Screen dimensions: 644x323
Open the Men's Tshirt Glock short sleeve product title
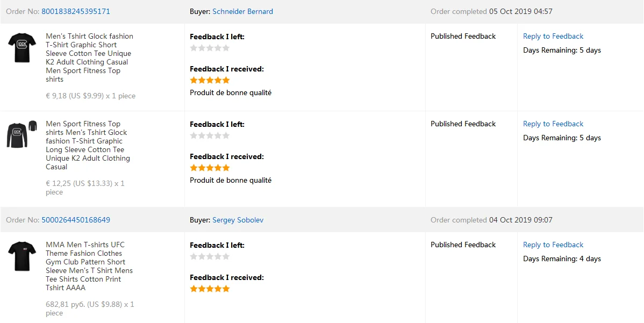pos(89,58)
